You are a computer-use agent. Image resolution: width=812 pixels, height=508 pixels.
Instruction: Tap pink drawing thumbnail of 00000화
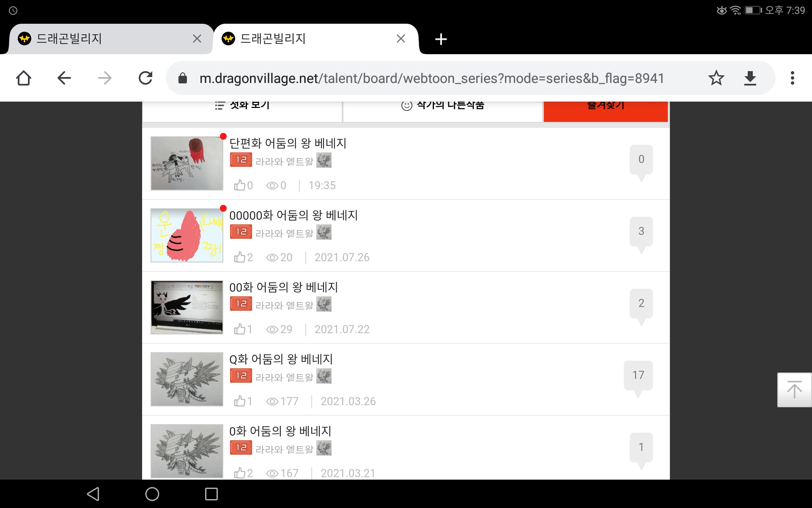point(187,235)
